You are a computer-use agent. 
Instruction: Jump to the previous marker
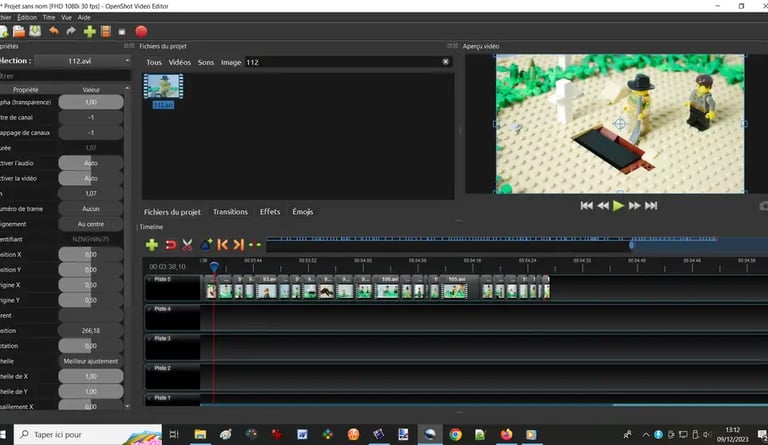coord(222,245)
